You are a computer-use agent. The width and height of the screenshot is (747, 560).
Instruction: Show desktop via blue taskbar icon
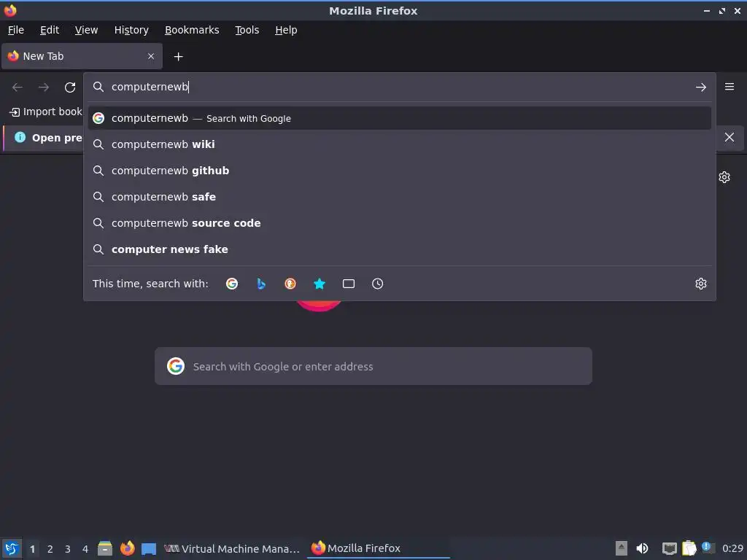point(149,549)
